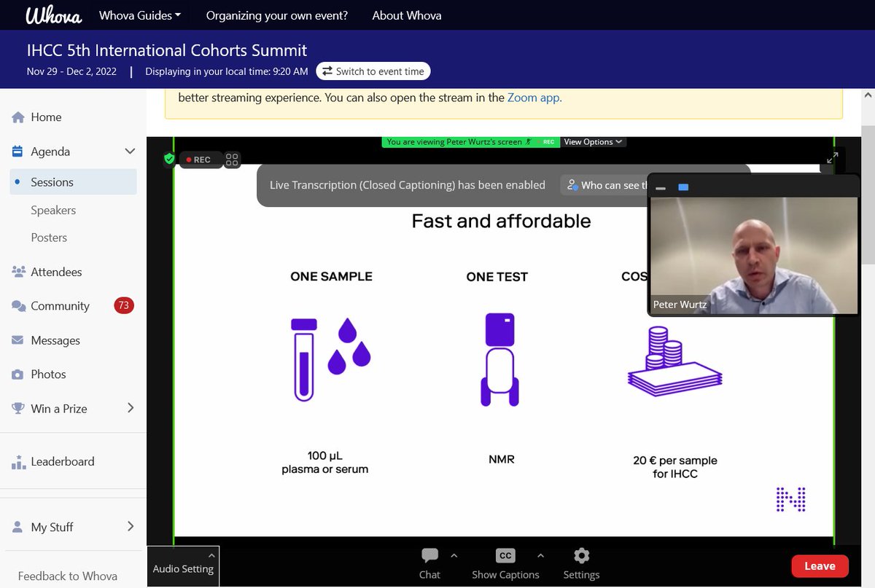Expand Show Captions options caret
Screen dimensions: 875x588
pyautogui.click(x=540, y=556)
